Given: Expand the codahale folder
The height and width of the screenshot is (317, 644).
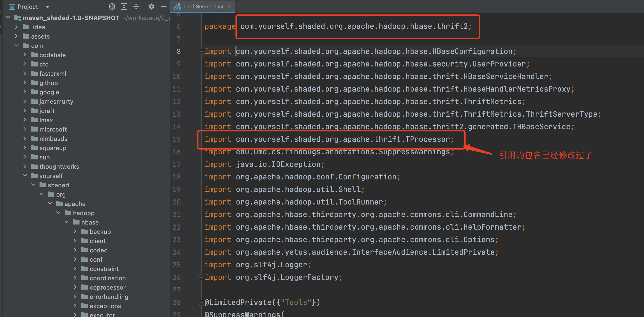Looking at the screenshot, I should [x=25, y=55].
